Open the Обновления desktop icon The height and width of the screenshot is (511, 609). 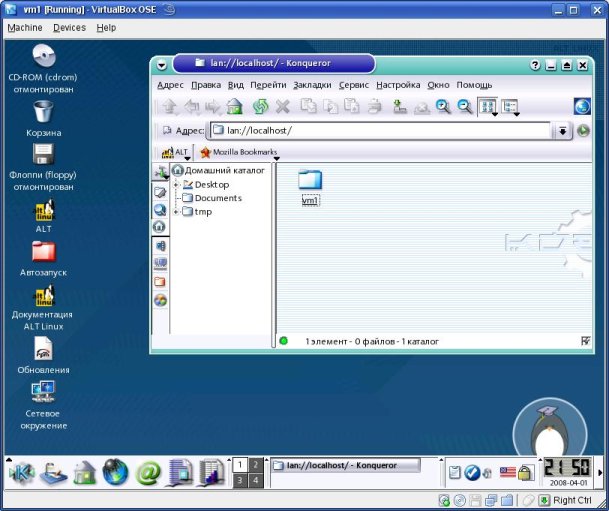point(44,348)
